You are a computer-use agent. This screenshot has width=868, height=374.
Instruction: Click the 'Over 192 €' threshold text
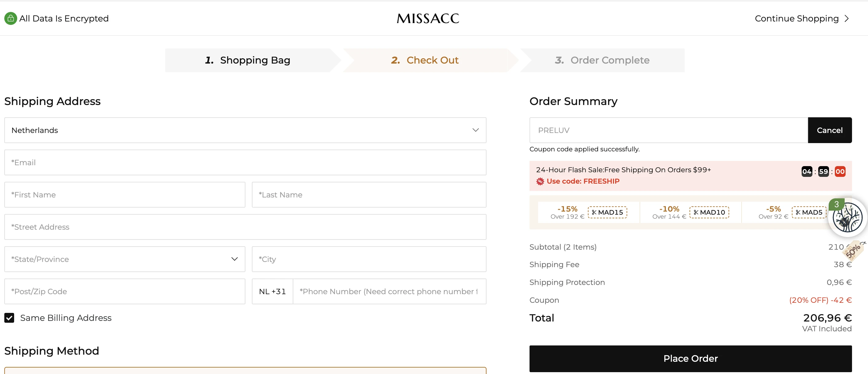tap(567, 217)
